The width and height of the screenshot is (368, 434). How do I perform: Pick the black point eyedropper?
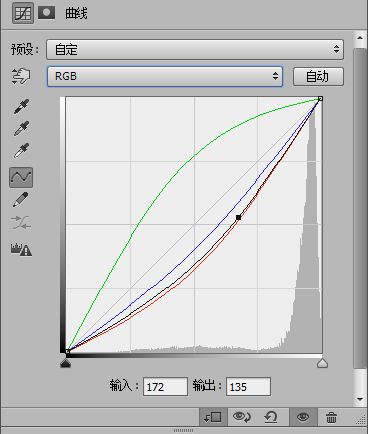coord(21,106)
